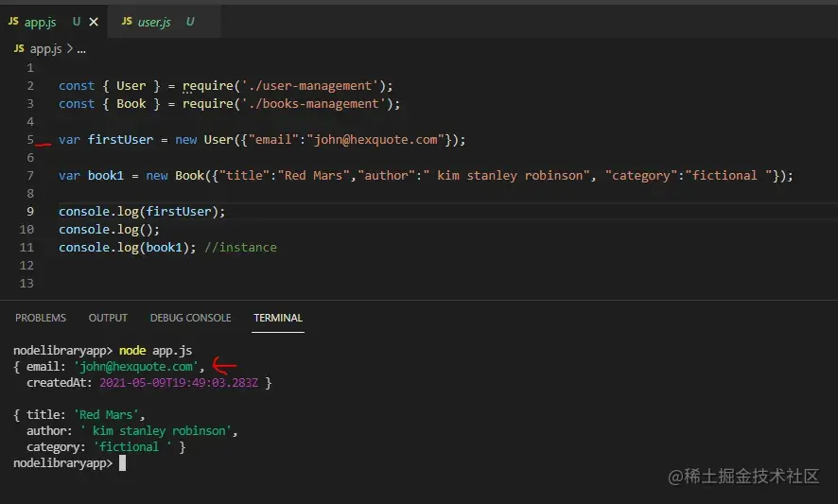The height and width of the screenshot is (504, 838).
Task: Click the JS icon in the breadcrumb
Action: point(19,48)
